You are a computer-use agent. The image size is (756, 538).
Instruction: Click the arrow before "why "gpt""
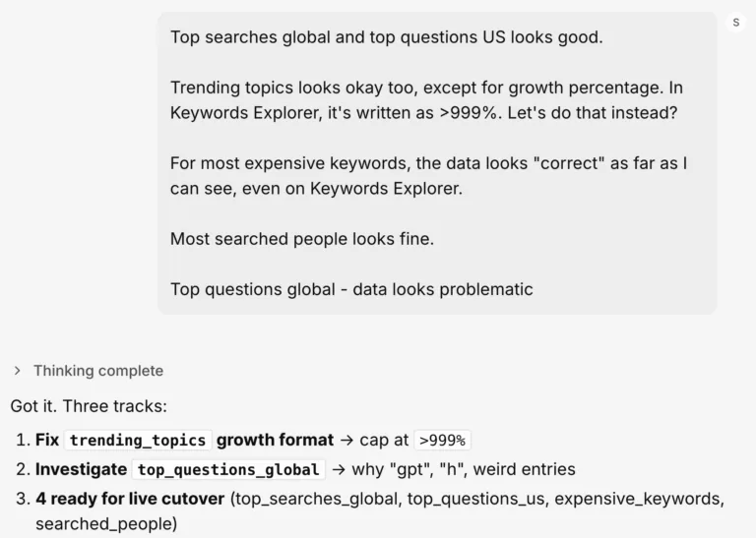[339, 469]
